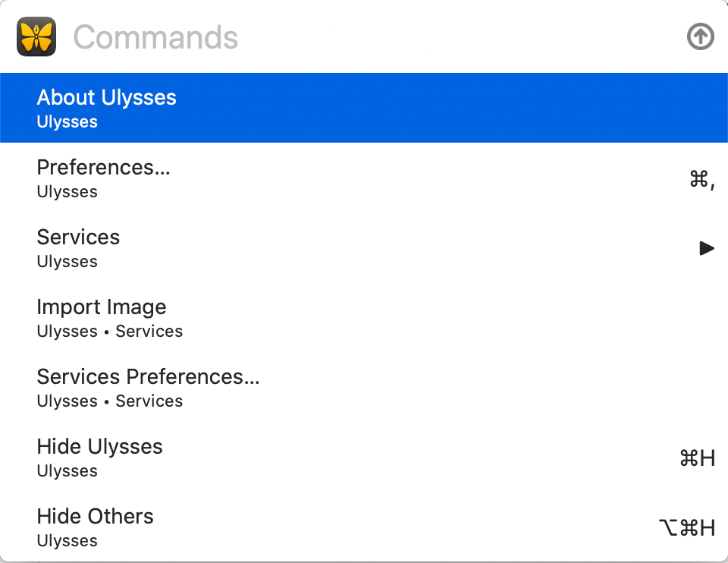Select the About Ulysses command
Image resolution: width=728 pixels, height=563 pixels.
pos(364,108)
